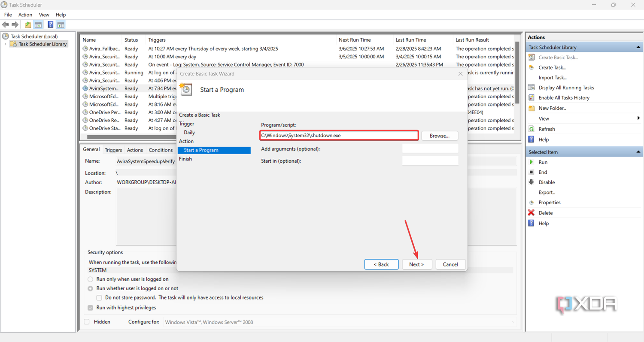Toggle the Show/Hide Console Tree toolbar icon

[38, 25]
